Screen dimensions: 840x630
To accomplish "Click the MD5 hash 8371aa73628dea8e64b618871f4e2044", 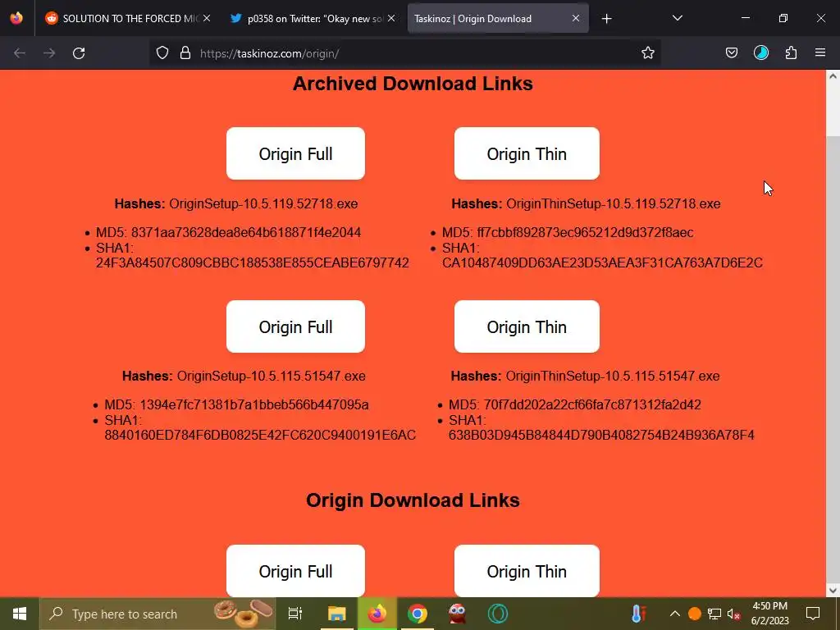I will 246,232.
